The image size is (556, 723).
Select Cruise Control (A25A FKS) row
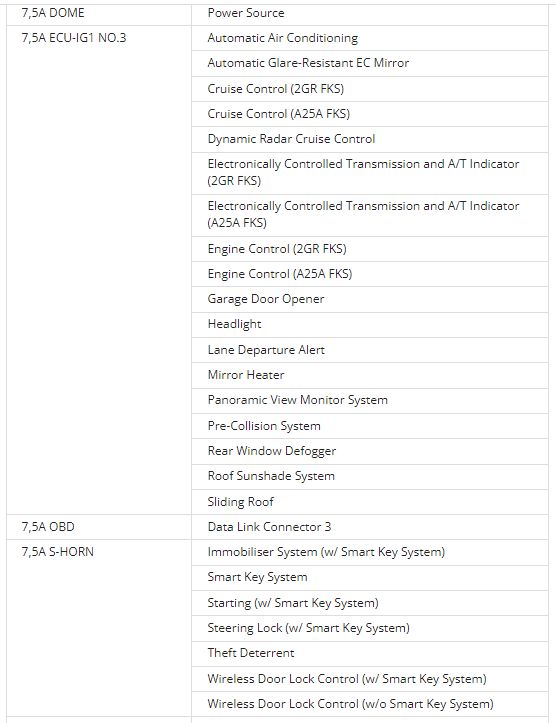pyautogui.click(x=370, y=114)
